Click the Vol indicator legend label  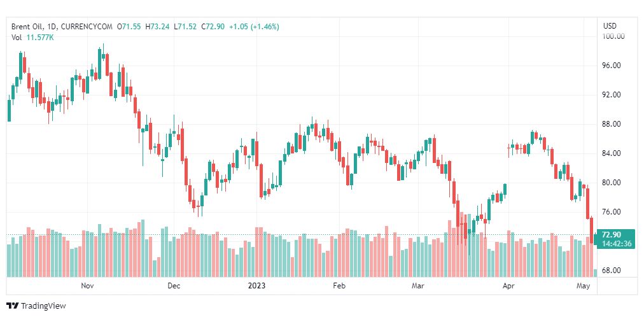coord(17,38)
